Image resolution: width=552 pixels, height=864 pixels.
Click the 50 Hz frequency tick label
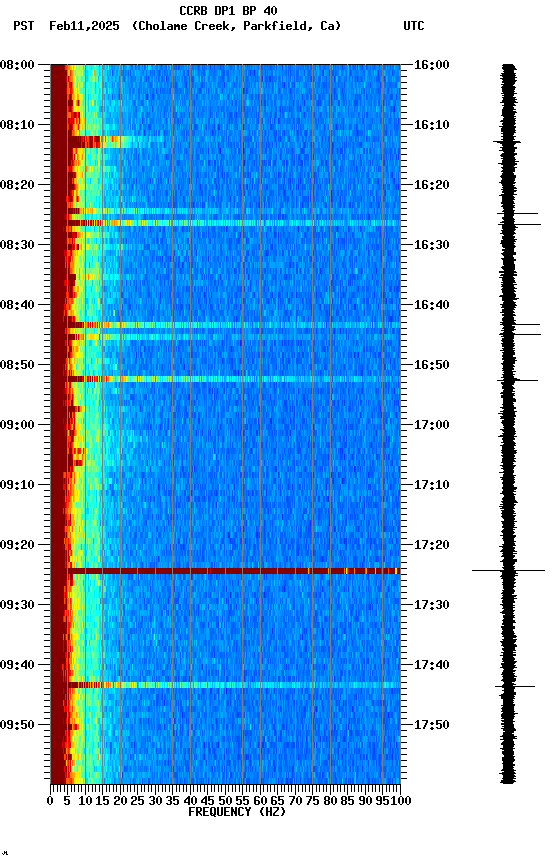pos(225,802)
